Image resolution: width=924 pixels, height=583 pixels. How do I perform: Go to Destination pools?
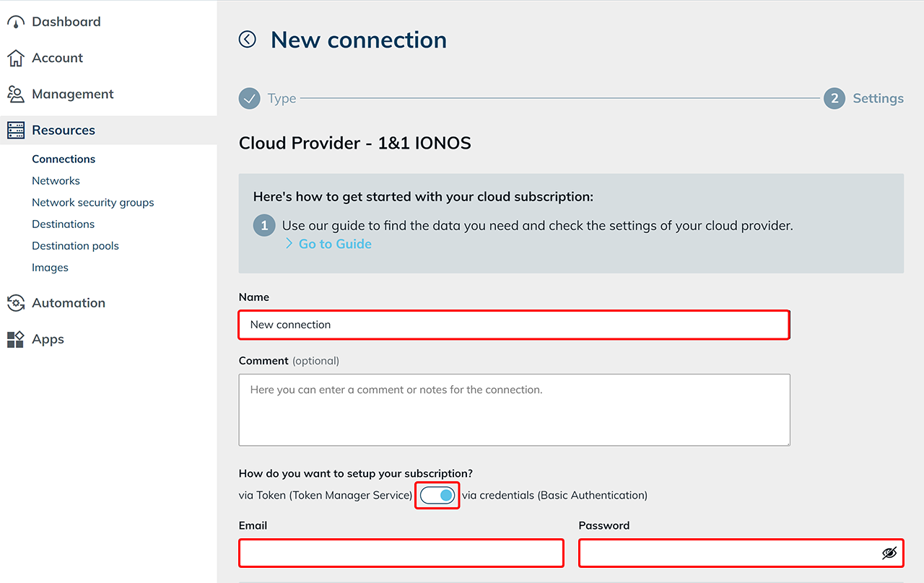click(x=75, y=245)
